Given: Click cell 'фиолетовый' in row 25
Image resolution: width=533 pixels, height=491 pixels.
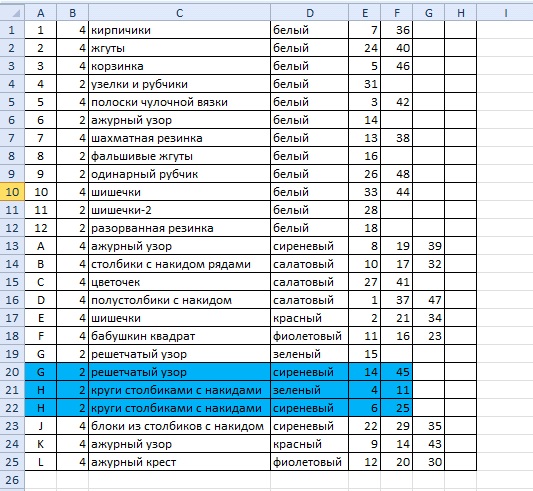Looking at the screenshot, I should click(x=309, y=462).
